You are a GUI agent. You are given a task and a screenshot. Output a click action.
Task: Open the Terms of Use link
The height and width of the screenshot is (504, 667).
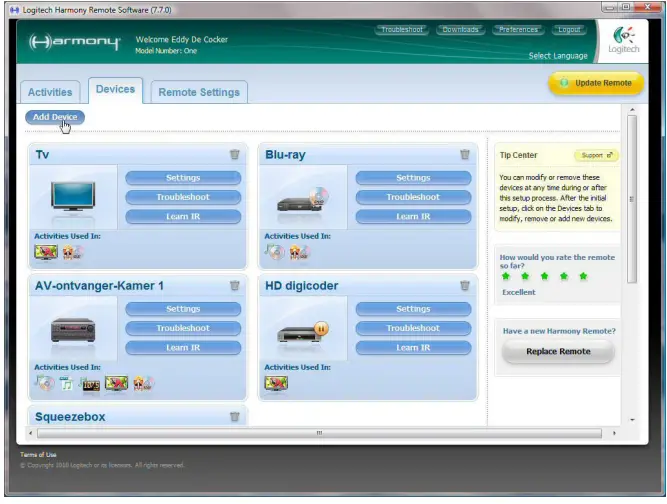click(38, 455)
